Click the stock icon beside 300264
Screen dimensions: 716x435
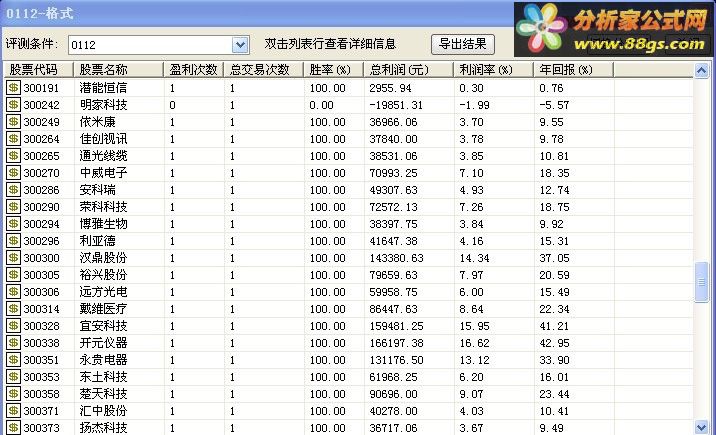coord(13,139)
